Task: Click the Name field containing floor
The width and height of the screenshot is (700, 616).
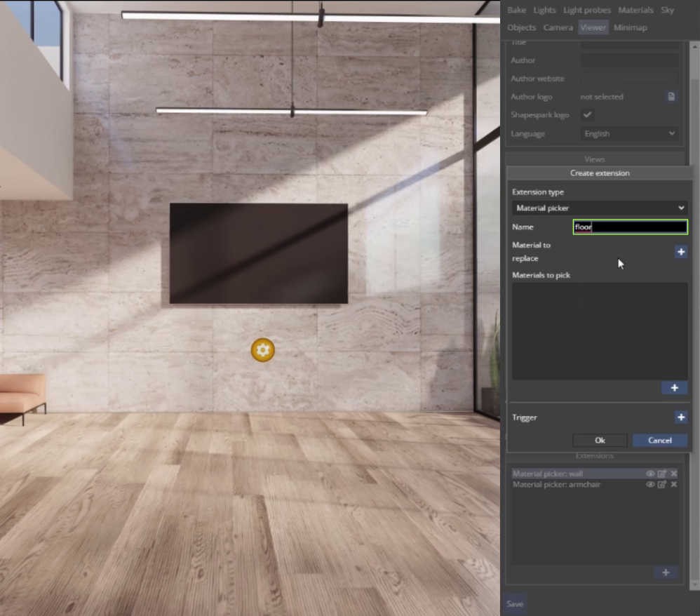Action: [629, 227]
